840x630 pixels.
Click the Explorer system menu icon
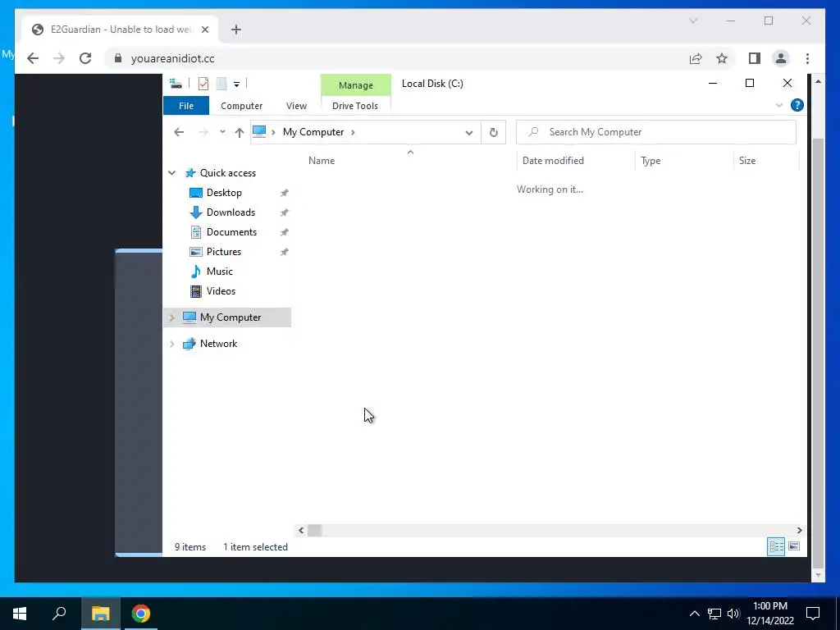tap(176, 84)
